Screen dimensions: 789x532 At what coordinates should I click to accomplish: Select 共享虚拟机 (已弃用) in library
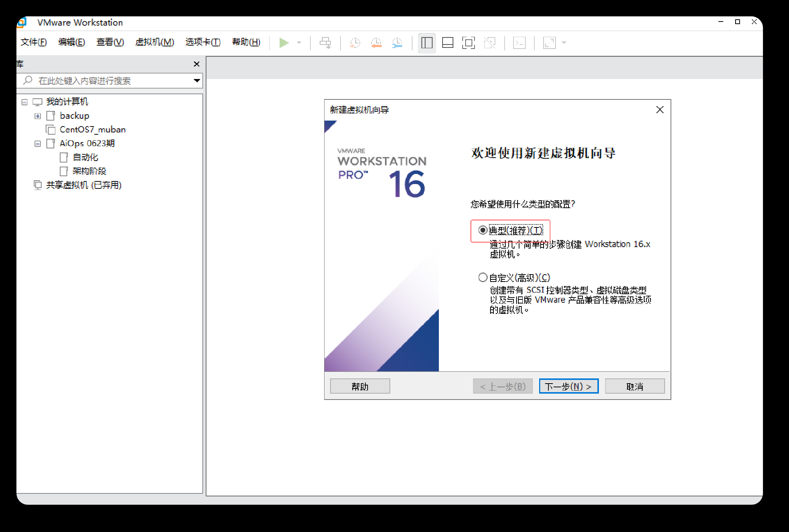[84, 185]
